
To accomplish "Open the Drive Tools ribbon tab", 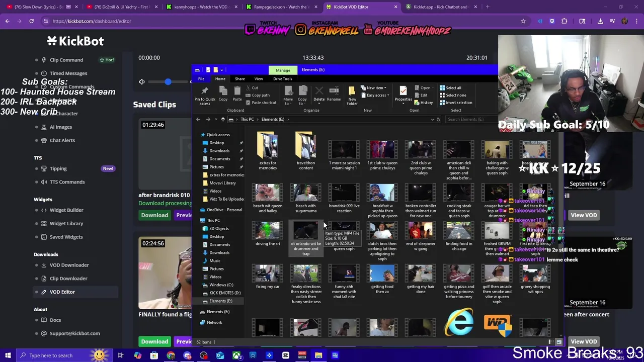I will coord(282,79).
